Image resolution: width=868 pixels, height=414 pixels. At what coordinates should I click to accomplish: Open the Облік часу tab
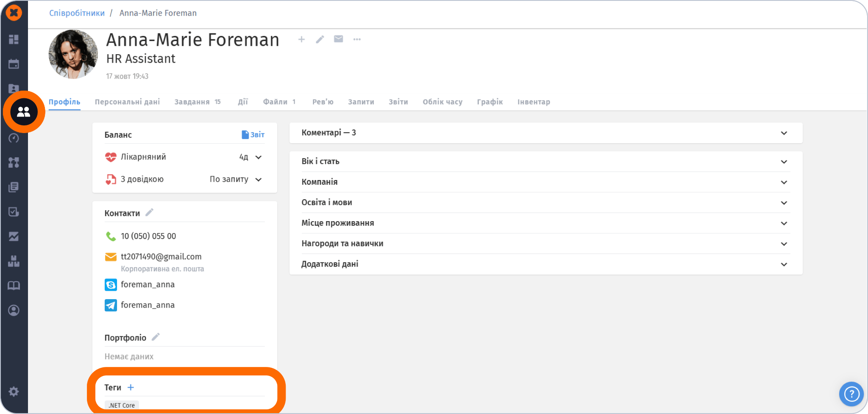tap(442, 102)
